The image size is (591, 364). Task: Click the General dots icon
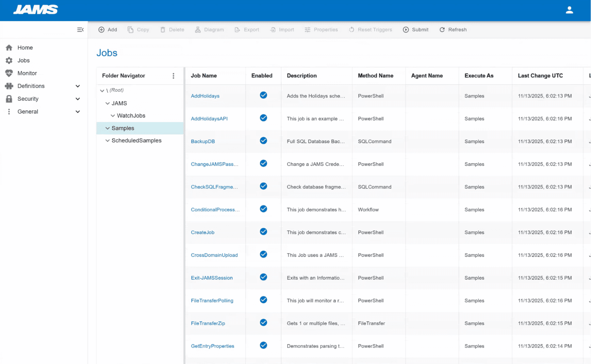(x=9, y=112)
